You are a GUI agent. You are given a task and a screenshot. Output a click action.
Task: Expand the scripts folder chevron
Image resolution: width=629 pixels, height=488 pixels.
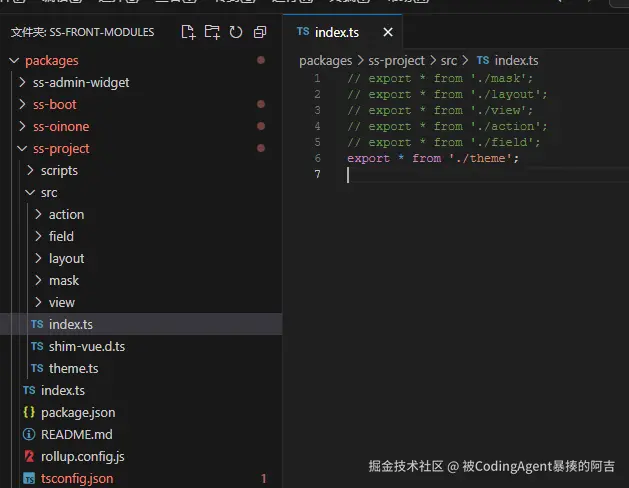(30, 170)
